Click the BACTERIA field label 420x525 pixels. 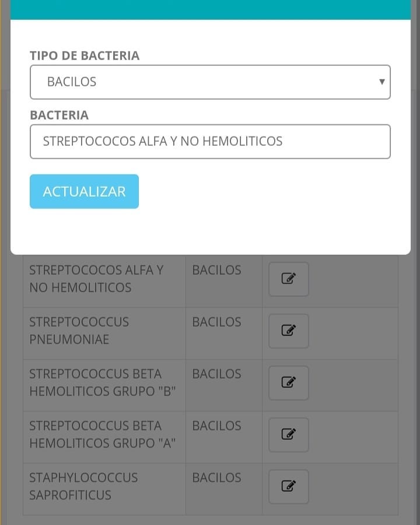click(60, 115)
